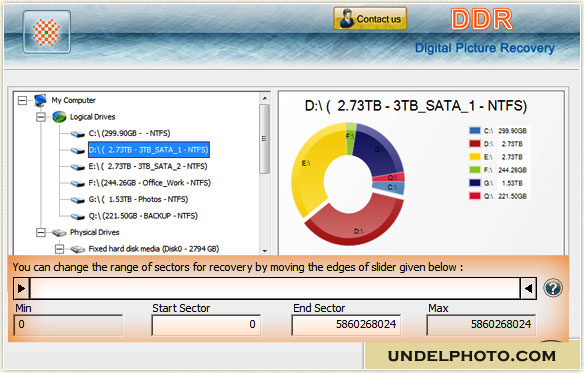
Task: Click the End Sector input field
Action: (346, 325)
